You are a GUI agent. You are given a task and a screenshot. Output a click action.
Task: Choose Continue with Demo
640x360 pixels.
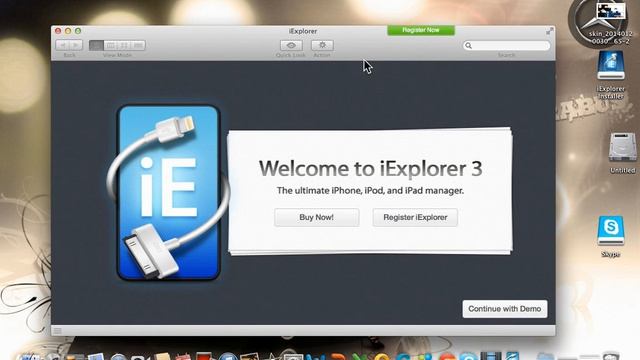[x=505, y=309]
